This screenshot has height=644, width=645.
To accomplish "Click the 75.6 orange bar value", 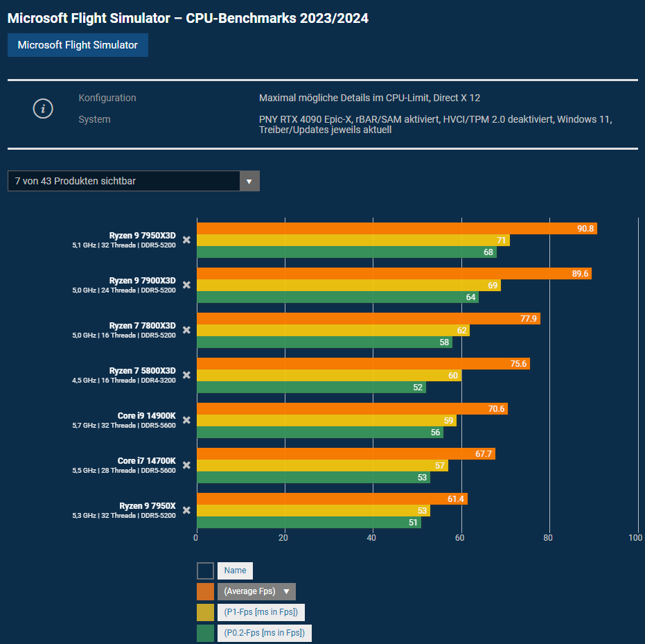I will [x=518, y=364].
